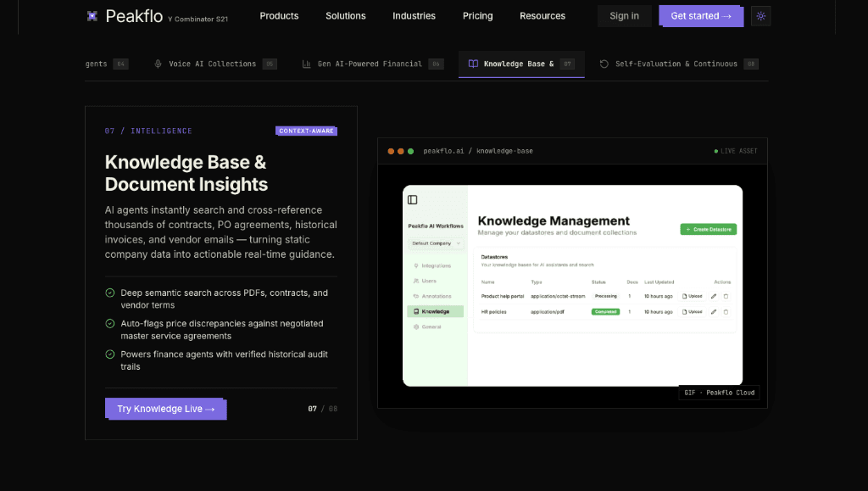Select Users in the preview sidebar
868x491 pixels.
(x=436, y=281)
